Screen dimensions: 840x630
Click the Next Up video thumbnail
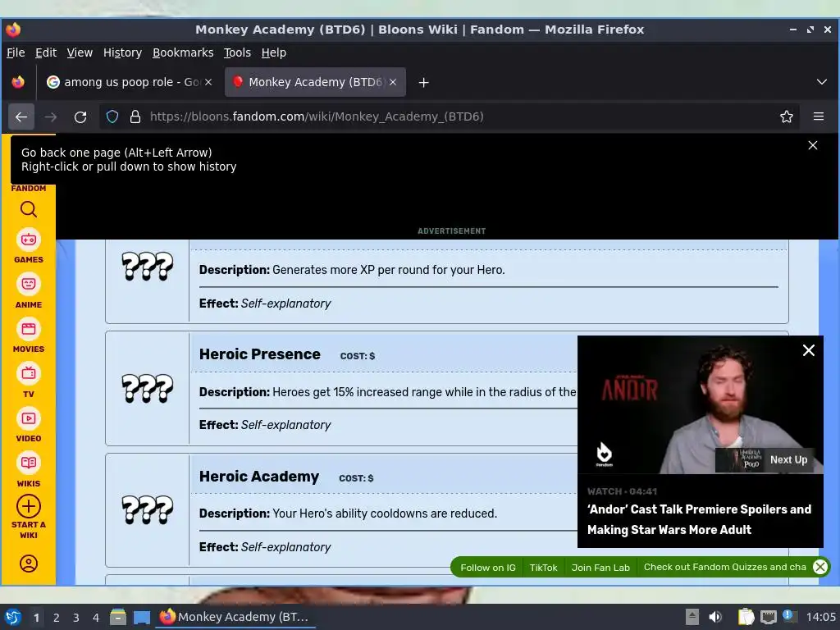[x=765, y=459]
